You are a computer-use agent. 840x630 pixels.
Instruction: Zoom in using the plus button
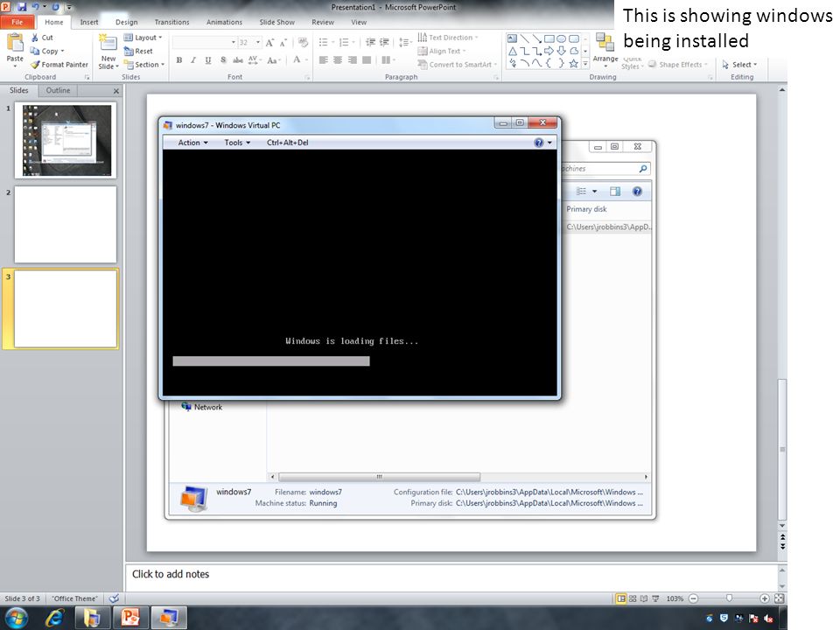(x=765, y=598)
